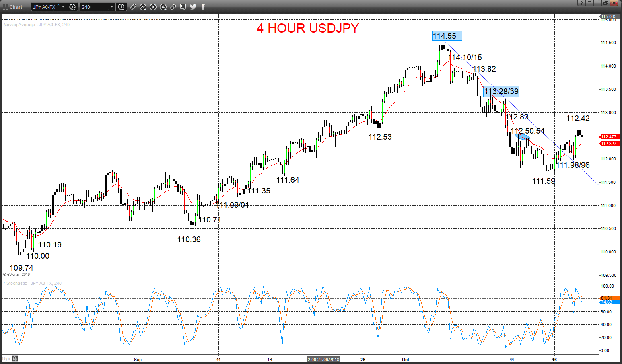Open the comment speech bubble icon
This screenshot has height=364, width=622.
(183, 7)
